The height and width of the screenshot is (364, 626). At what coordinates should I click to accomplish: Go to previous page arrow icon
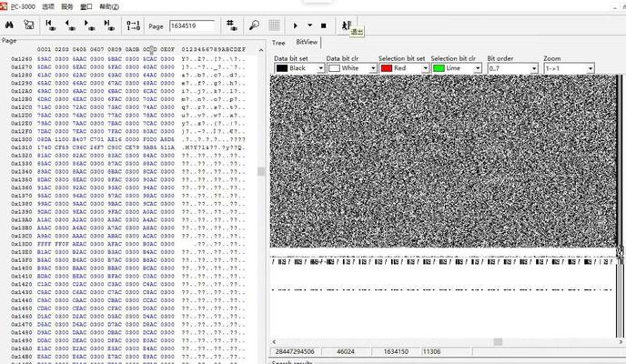pyautogui.click(x=70, y=25)
